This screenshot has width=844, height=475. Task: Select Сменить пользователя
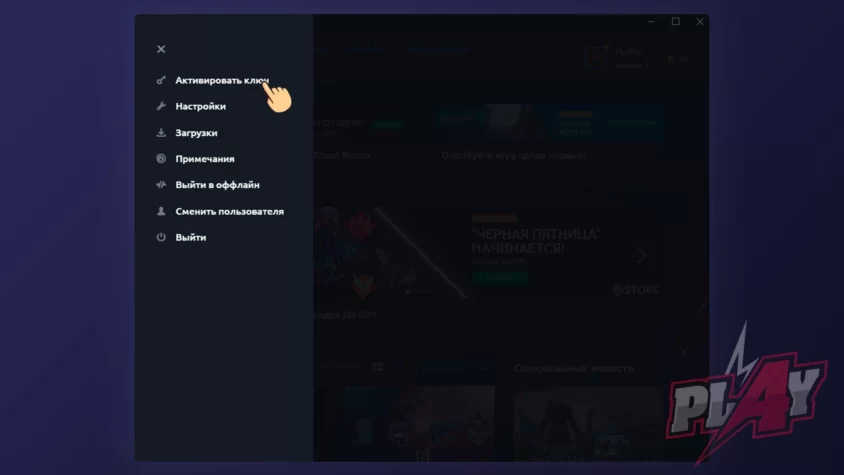tap(229, 211)
